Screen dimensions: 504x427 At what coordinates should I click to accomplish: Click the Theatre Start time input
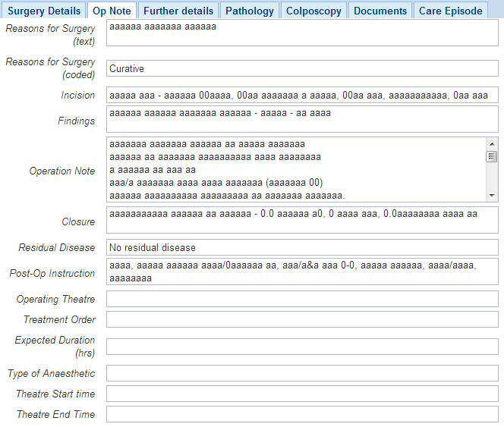[302, 394]
